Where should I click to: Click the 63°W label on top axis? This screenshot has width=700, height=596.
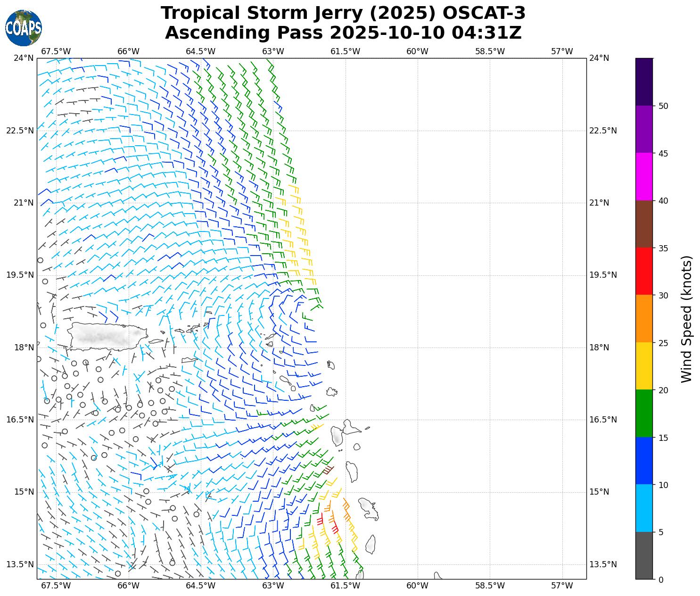(x=273, y=51)
